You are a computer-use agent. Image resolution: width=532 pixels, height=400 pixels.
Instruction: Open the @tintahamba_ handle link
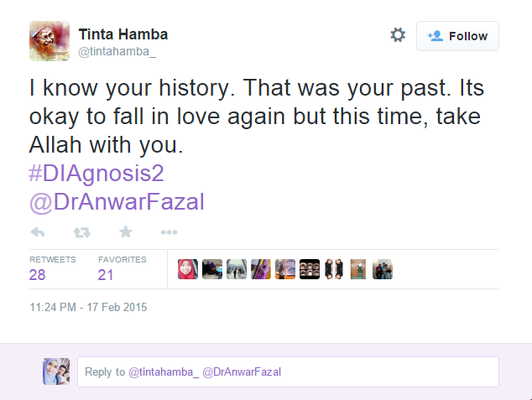pos(117,52)
